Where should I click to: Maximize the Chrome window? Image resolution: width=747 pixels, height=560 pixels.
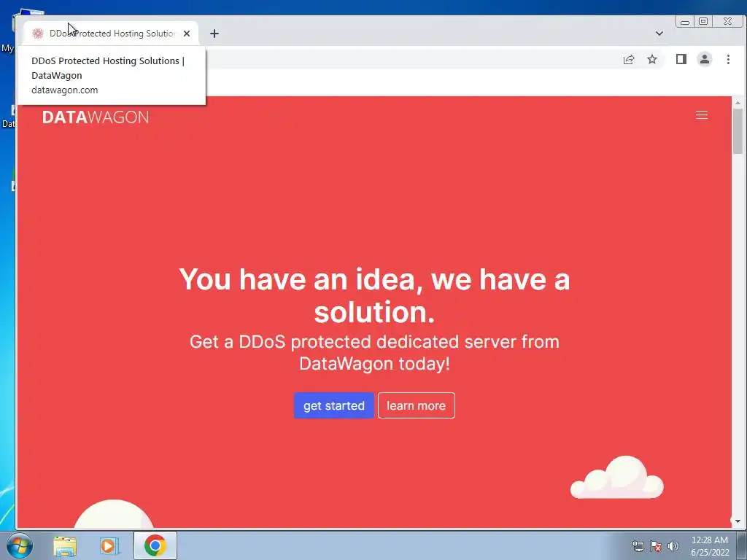coord(703,21)
